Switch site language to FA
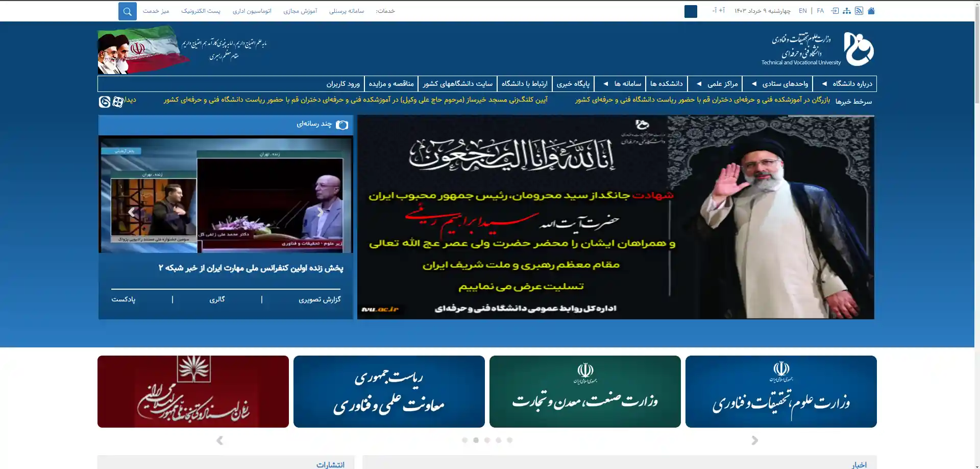 coord(820,11)
